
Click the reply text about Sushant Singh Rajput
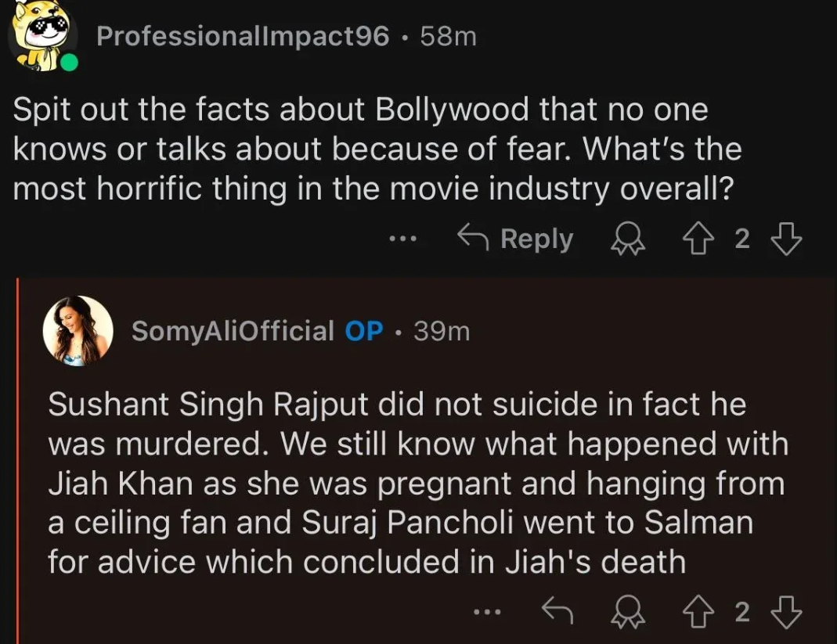click(x=415, y=483)
